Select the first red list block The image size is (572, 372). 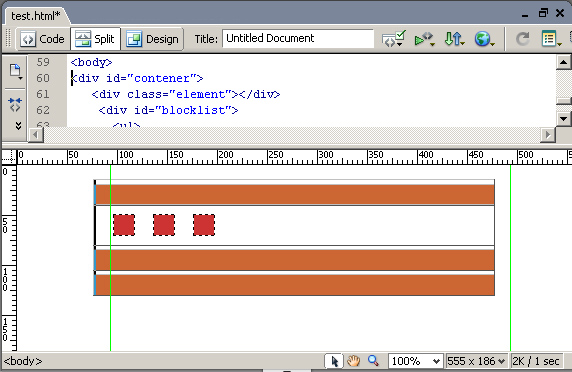click(x=124, y=225)
